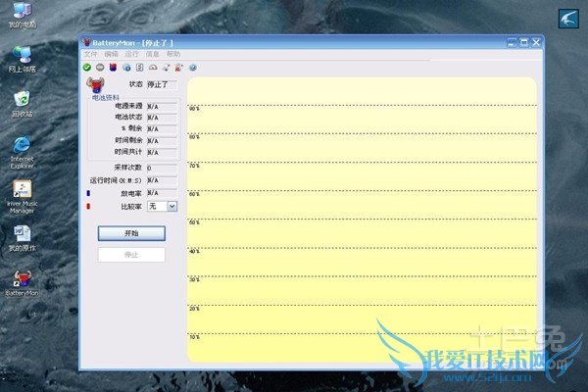588x392 pixels.
Task: Select the Internet Explorer desktop icon
Action: [23, 153]
